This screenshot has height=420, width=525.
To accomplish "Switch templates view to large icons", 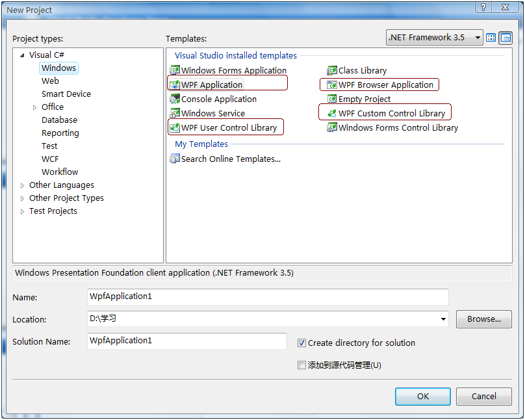I will click(491, 38).
